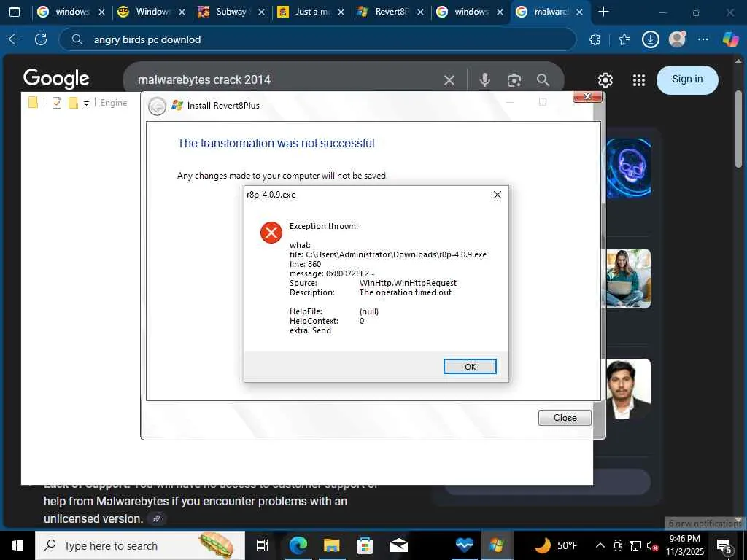Viewport: 747px width, 560px height.
Task: Search by image with the camera lens icon
Action: click(x=514, y=80)
